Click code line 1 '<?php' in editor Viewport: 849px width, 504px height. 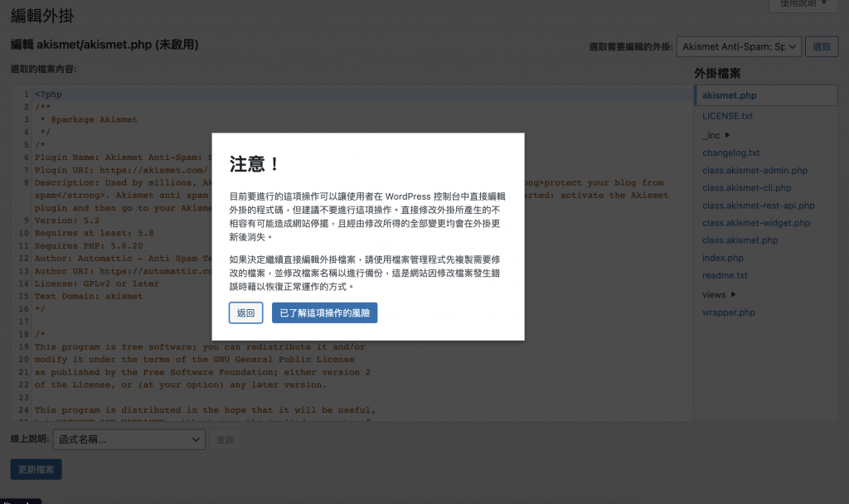48,94
